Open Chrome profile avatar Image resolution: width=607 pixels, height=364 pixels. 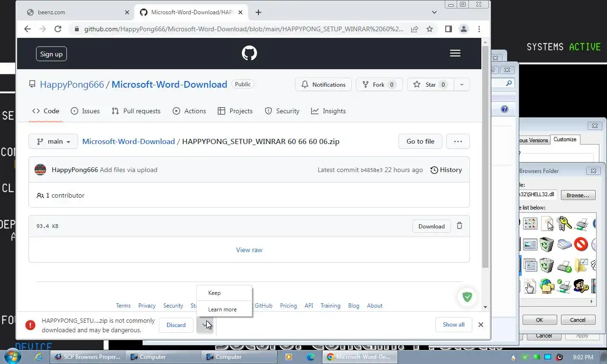[464, 29]
